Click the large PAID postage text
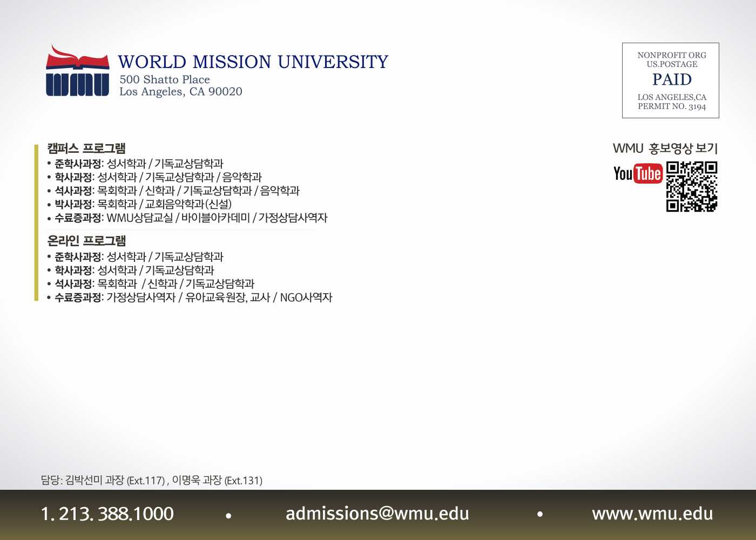Viewport: 756px width, 540px height. click(672, 79)
